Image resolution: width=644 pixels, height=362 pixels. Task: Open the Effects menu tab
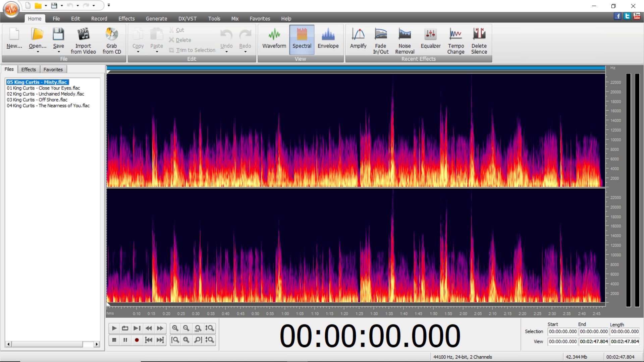click(x=126, y=19)
